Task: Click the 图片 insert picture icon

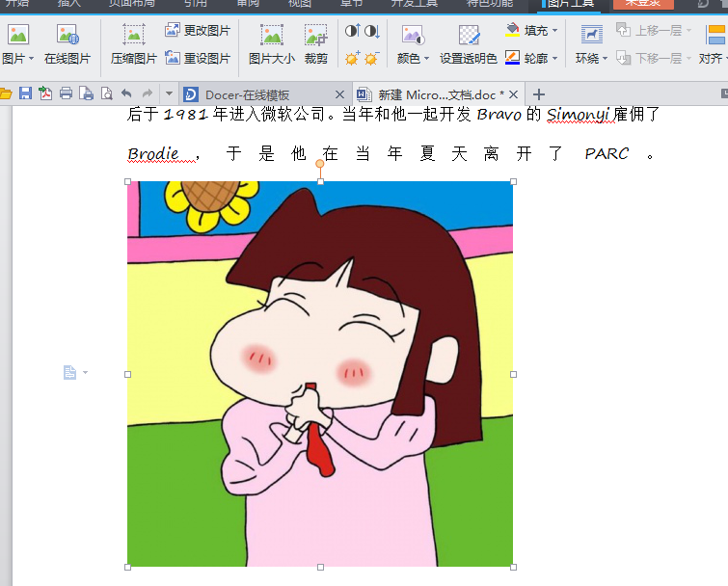Action: pyautogui.click(x=18, y=35)
